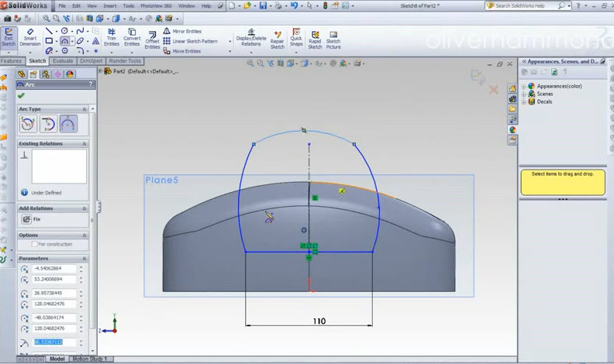Click Linear Sketch Pattern button

tap(194, 41)
